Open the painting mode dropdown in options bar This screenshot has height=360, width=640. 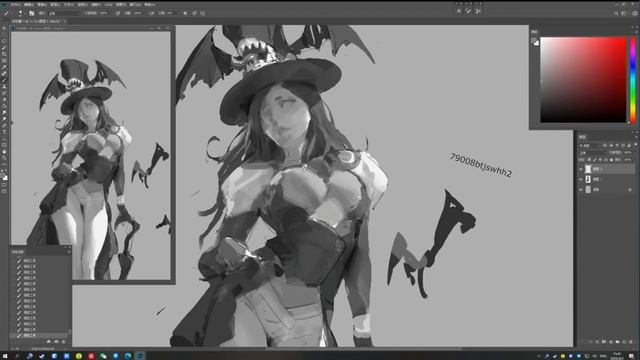click(63, 13)
